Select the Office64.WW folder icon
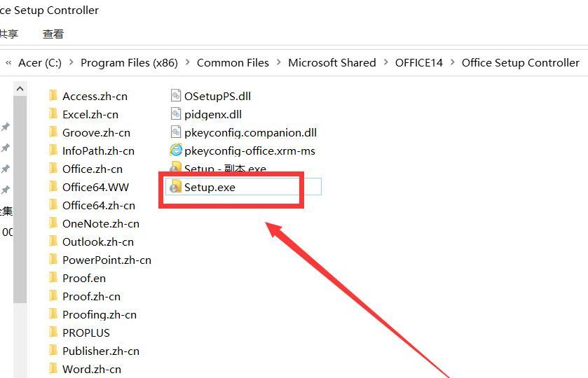 point(53,187)
